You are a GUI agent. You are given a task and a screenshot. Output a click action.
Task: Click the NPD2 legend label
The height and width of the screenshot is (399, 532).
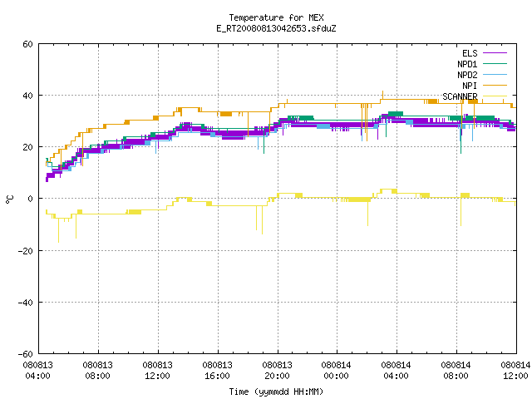pos(467,75)
